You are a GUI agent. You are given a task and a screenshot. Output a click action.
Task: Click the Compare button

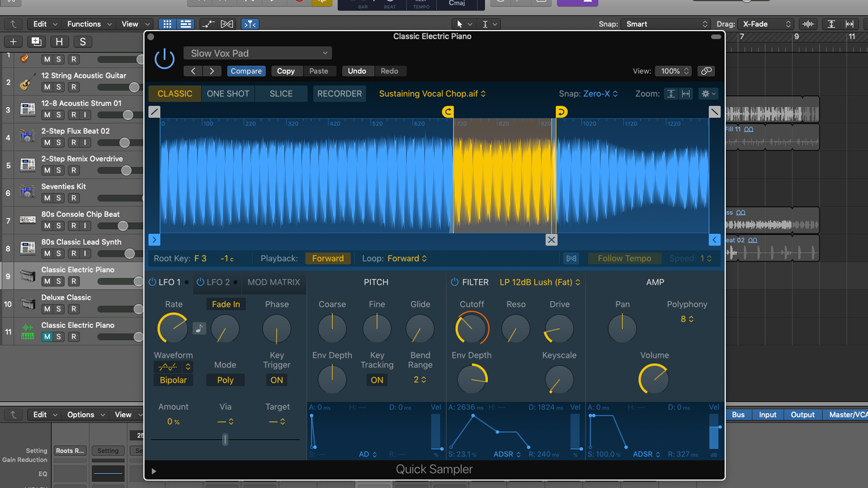[246, 71]
